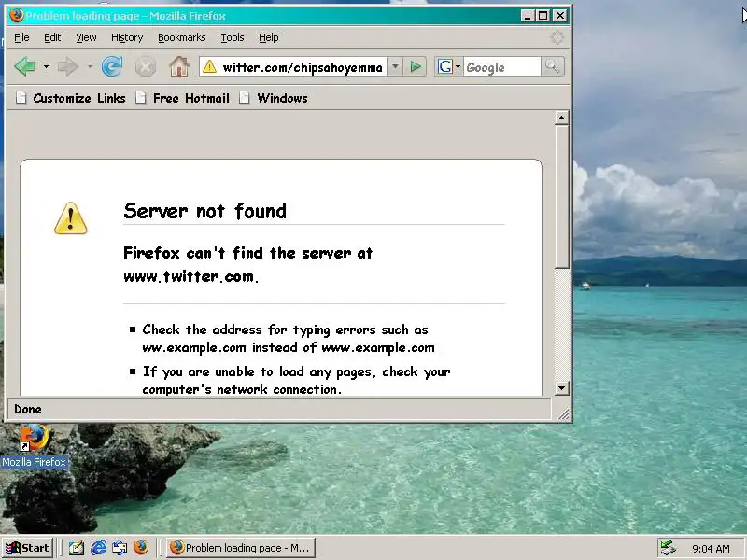Screen dimensions: 747x560
Task: Click the network tray icon
Action: tap(669, 548)
